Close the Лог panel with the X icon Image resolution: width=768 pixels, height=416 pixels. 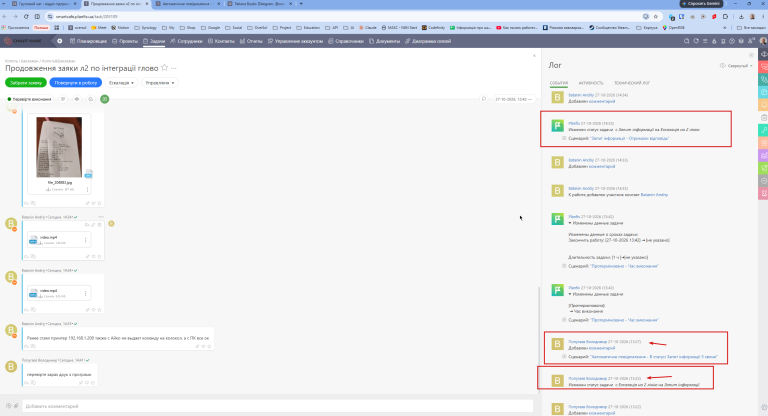tap(751, 55)
